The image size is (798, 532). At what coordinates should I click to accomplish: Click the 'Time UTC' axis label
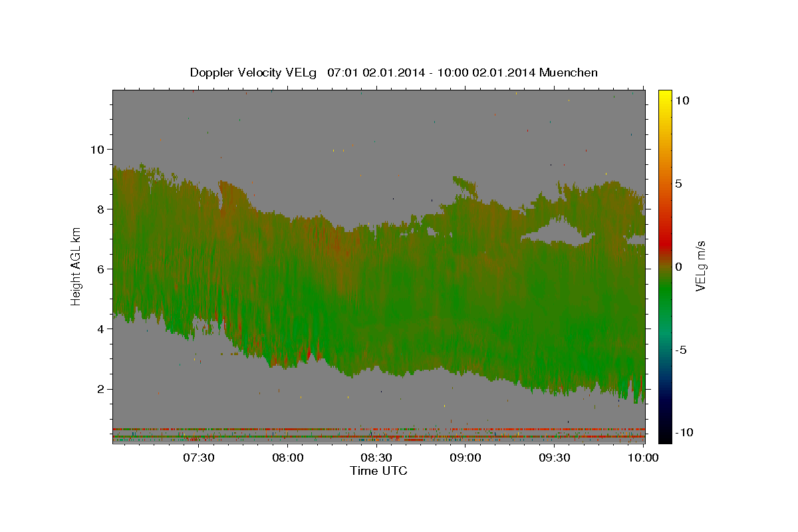click(378, 471)
